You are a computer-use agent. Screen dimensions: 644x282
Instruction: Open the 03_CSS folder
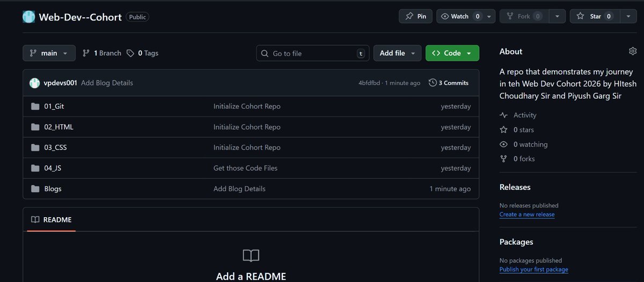[x=56, y=147]
